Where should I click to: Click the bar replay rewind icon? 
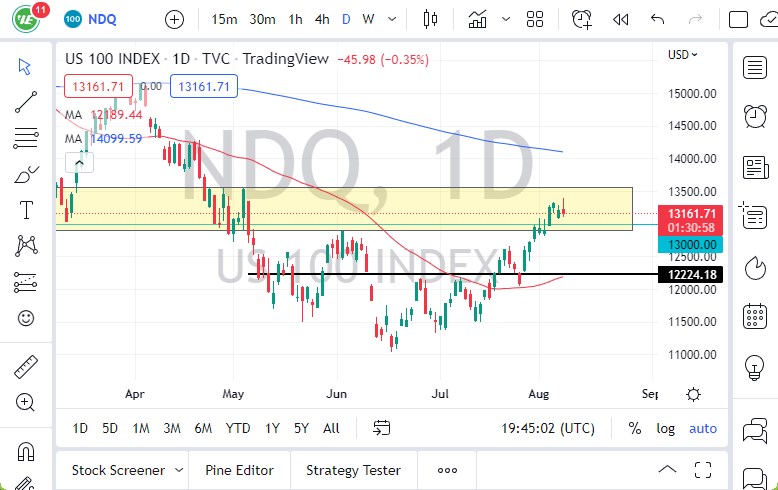(x=621, y=19)
